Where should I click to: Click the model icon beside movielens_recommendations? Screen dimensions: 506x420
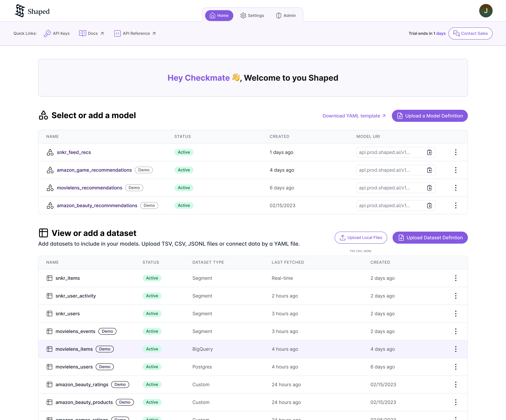click(50, 188)
